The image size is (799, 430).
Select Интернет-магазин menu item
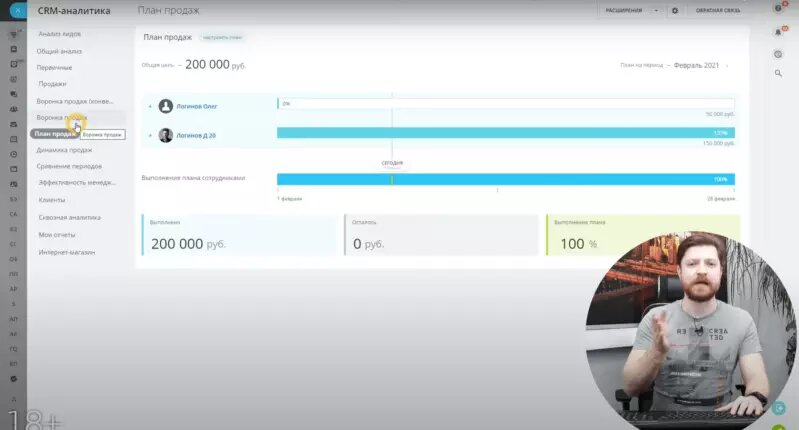67,252
